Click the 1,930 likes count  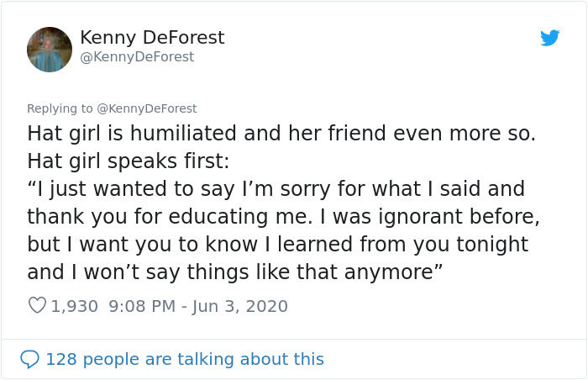pos(74,306)
